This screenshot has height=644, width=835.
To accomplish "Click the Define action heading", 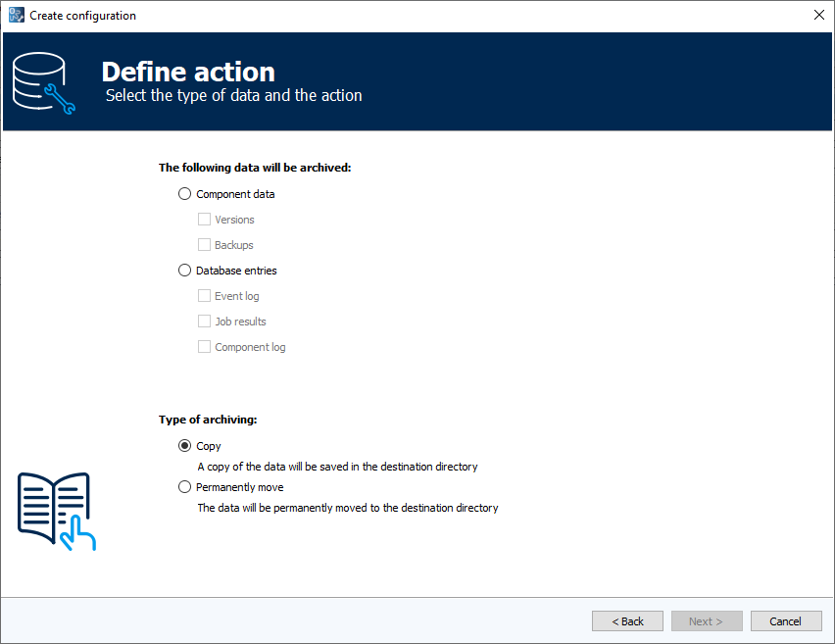I will tap(188, 72).
